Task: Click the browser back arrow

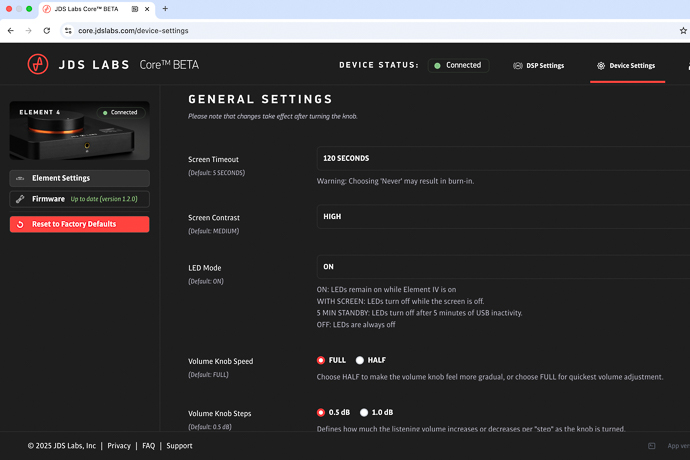Action: click(x=11, y=31)
